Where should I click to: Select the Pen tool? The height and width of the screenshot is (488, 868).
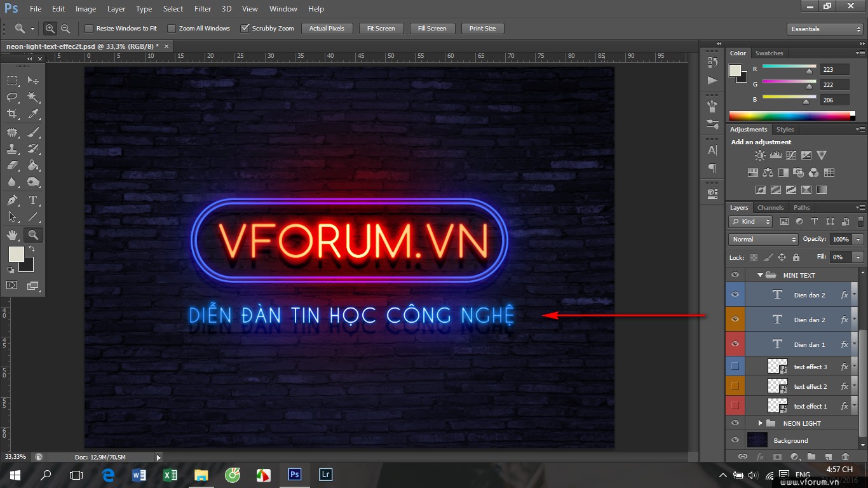(x=12, y=200)
